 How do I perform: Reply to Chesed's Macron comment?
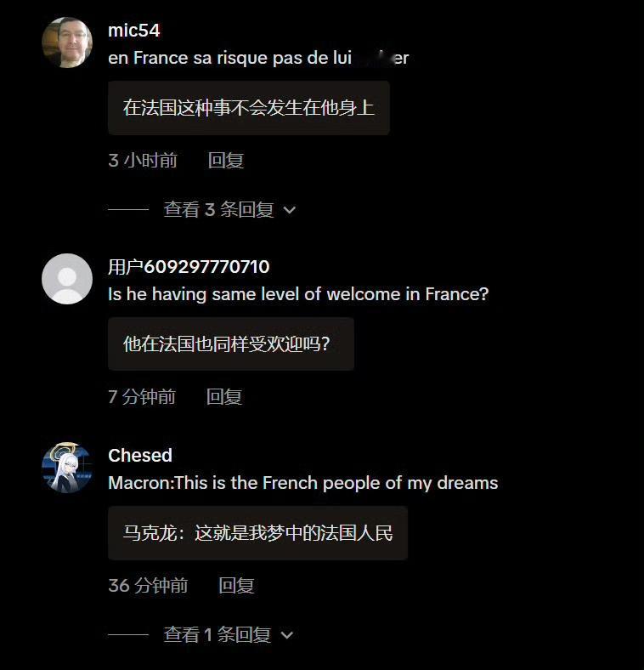(236, 586)
